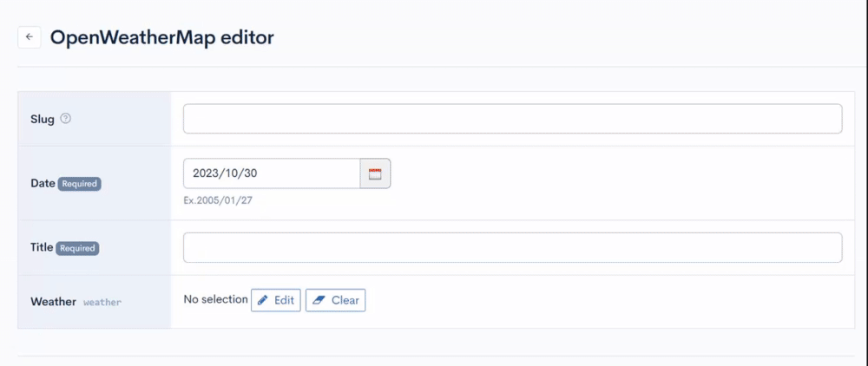Click the Required badge beside Date
This screenshot has width=868, height=366.
79,184
